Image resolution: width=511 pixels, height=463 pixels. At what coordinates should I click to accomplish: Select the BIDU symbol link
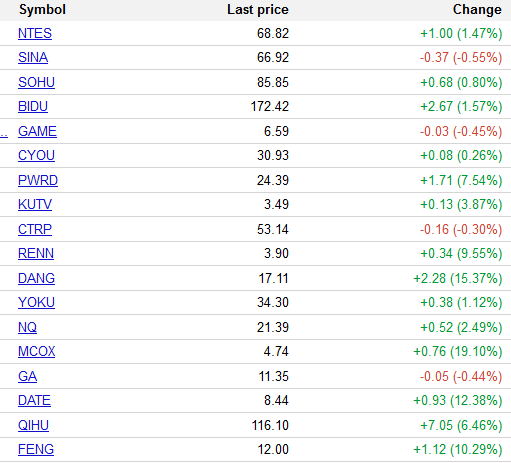(33, 107)
